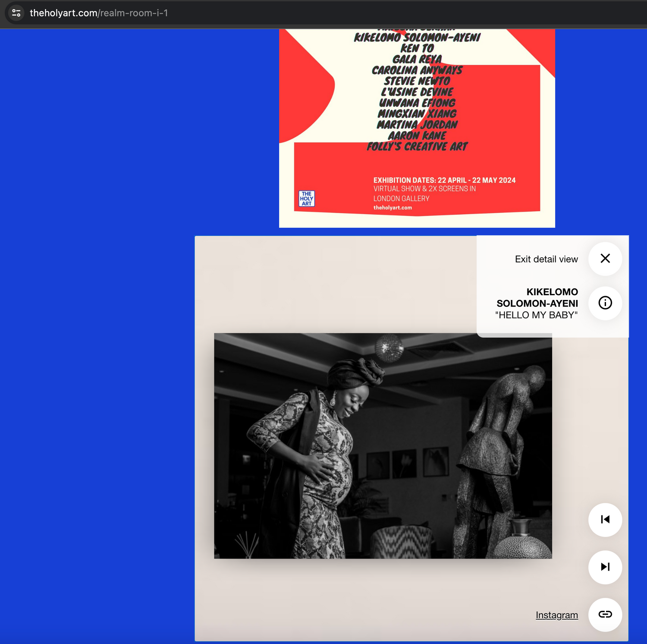647x644 pixels.
Task: Click "GALA REYA" name on the poster
Action: [417, 59]
